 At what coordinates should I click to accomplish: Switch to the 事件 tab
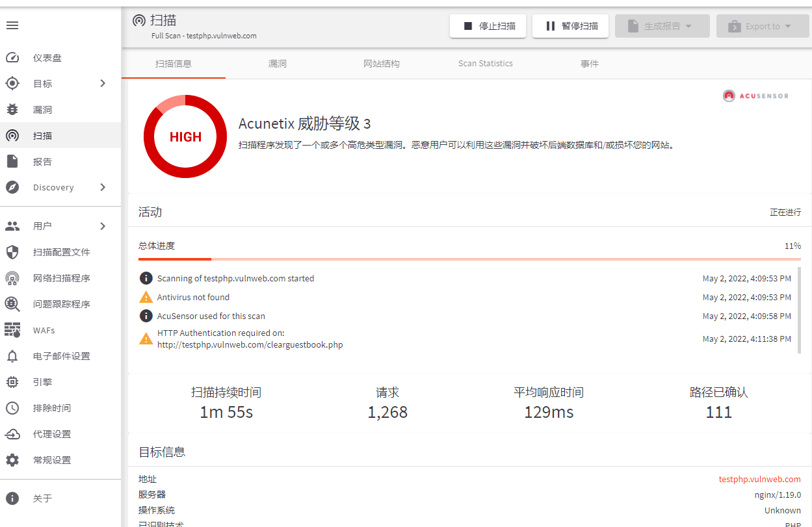click(590, 64)
